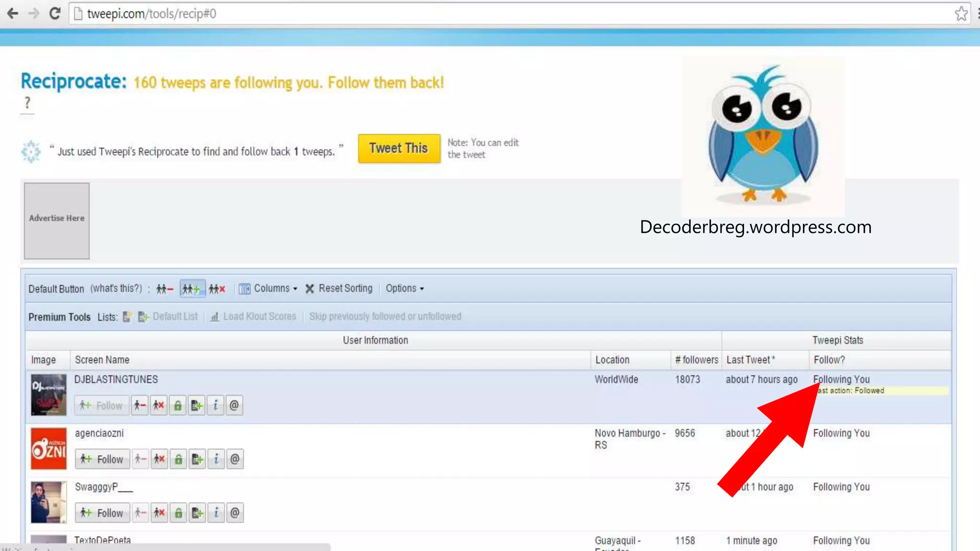The height and width of the screenshot is (551, 980).
Task: Click Default List in Premium Tools
Action: click(x=168, y=317)
